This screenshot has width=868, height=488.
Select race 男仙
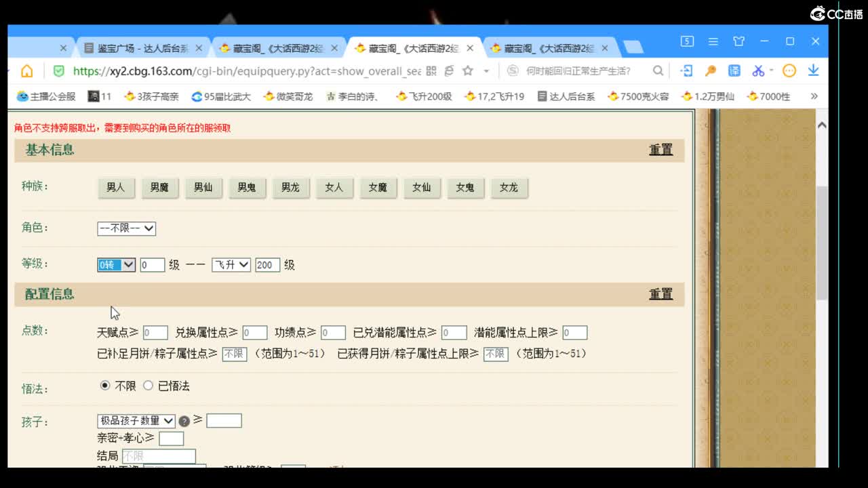(203, 188)
